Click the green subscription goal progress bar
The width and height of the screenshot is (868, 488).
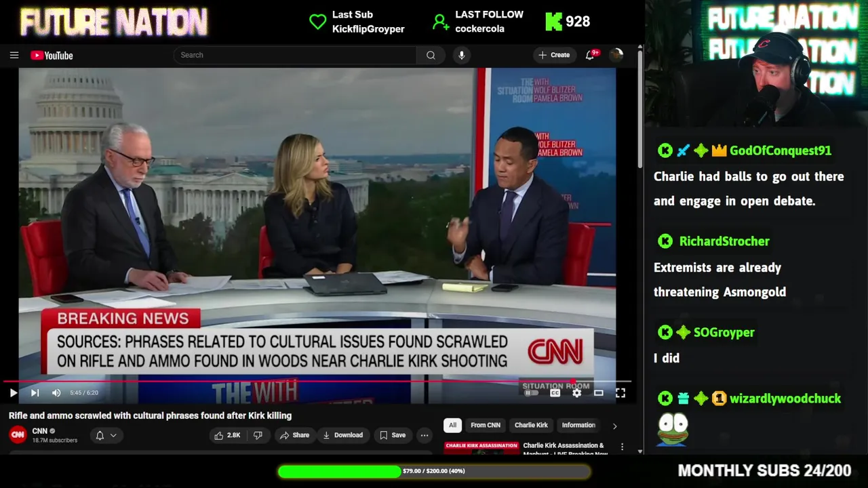pos(434,471)
